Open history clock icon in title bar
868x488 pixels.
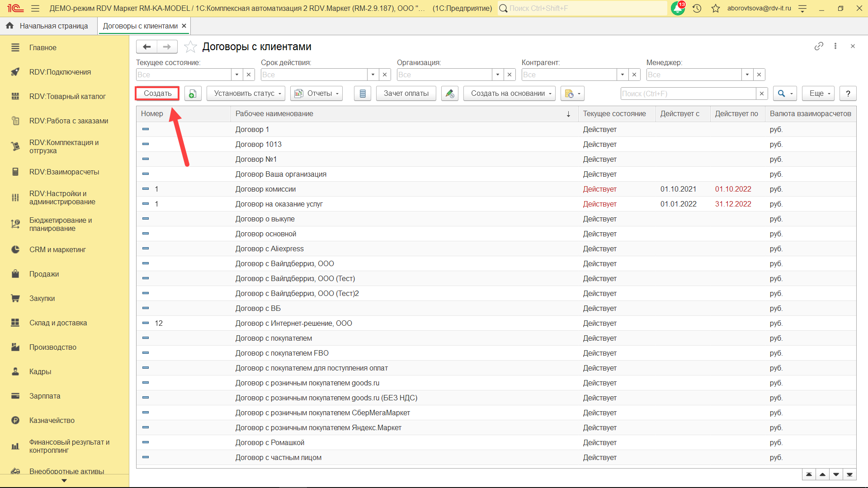(697, 8)
